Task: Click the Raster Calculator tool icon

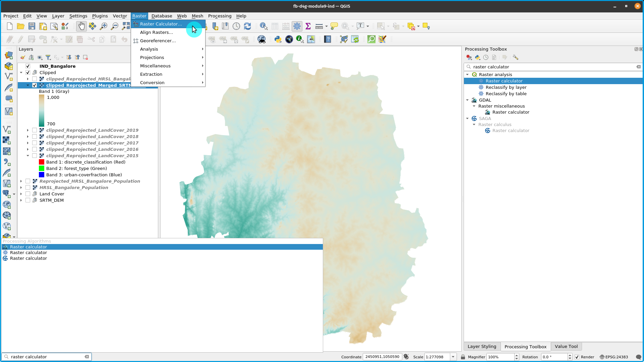Action: (x=136, y=23)
